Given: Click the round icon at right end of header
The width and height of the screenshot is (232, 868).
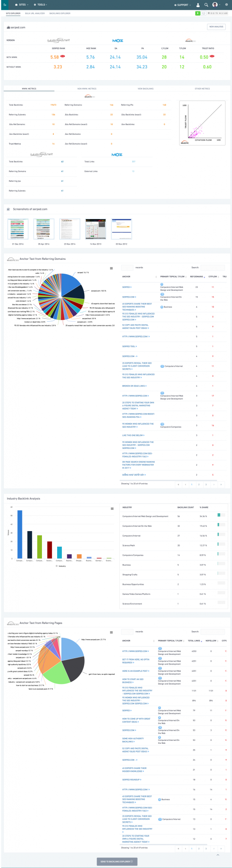Looking at the screenshot, I should pos(226,5).
